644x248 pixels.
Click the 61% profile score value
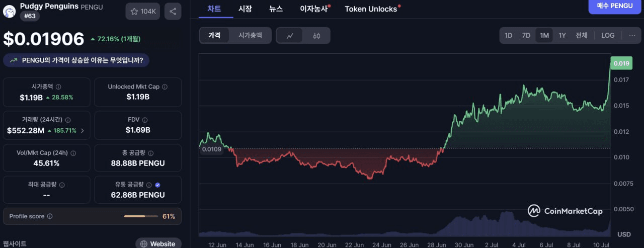point(169,216)
